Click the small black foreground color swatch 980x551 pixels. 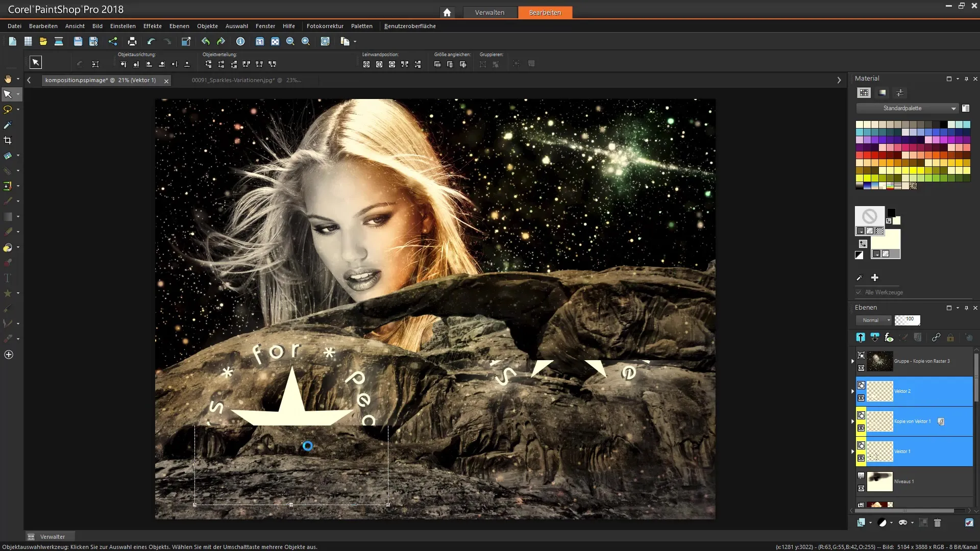[891, 212]
